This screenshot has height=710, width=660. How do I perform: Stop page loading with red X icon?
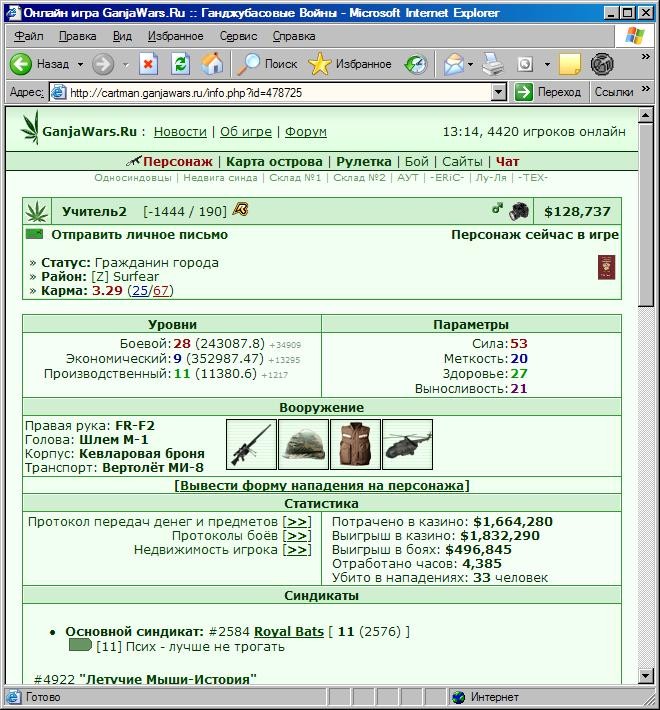[x=148, y=64]
